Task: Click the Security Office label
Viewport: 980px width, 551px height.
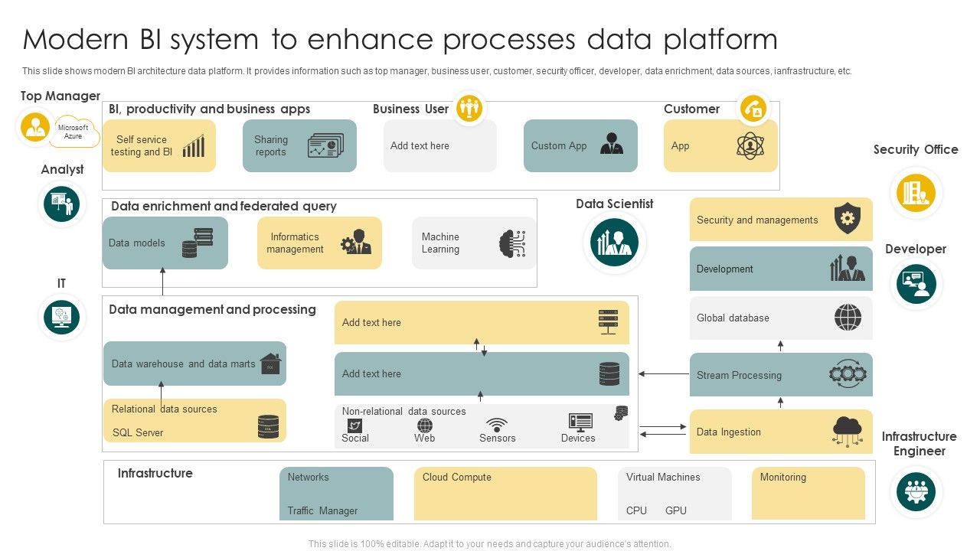Action: click(x=916, y=149)
